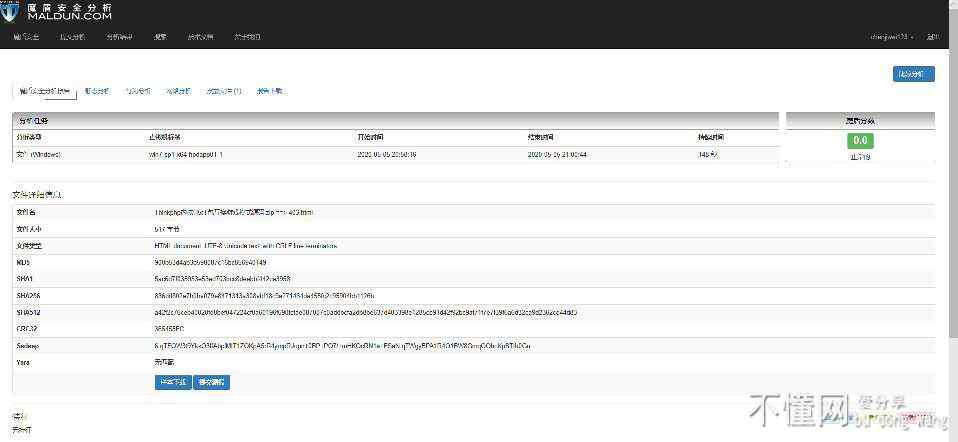Click the blue sample download button below Yara
958x442 pixels.
(x=172, y=382)
